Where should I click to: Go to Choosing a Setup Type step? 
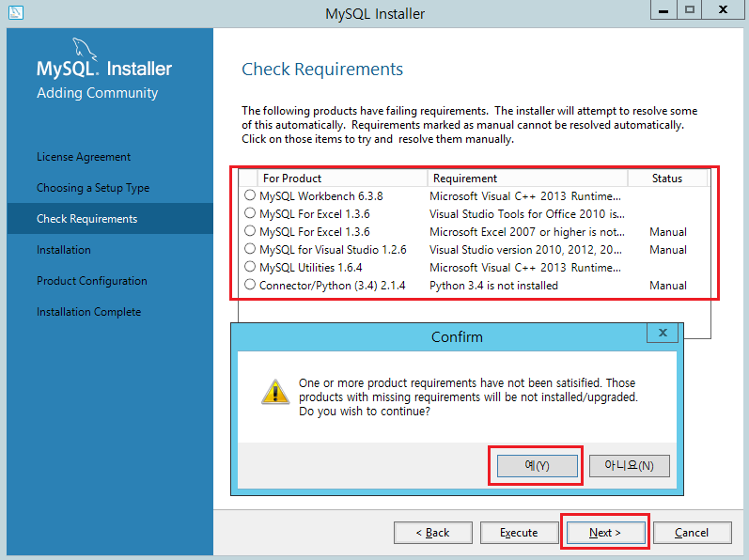tap(93, 188)
